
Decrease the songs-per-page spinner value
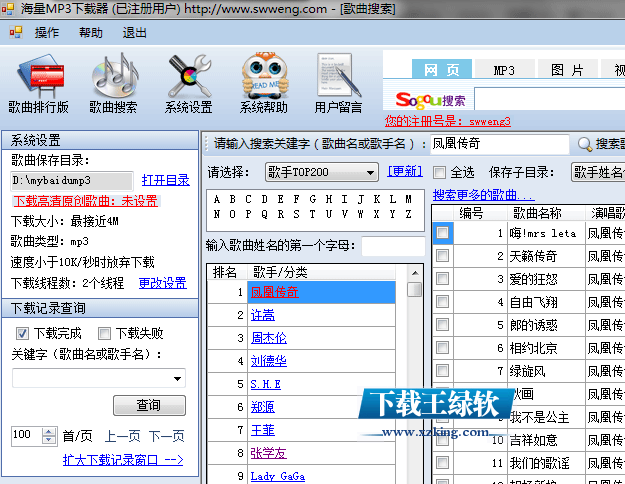(49, 440)
